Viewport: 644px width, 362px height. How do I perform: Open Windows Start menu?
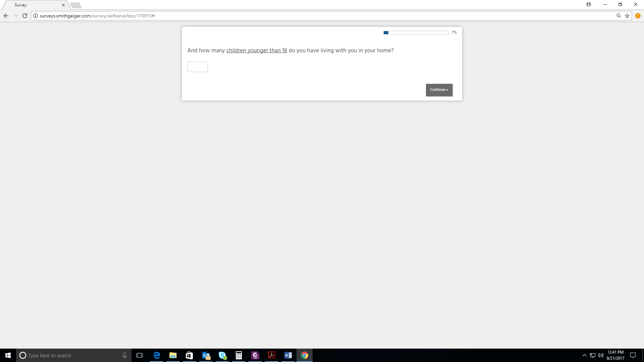(x=8, y=355)
